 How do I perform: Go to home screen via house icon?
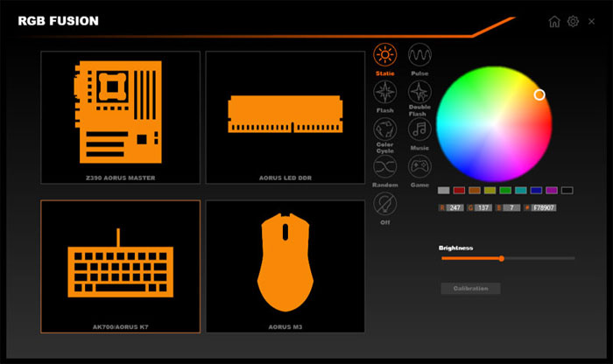coord(553,21)
